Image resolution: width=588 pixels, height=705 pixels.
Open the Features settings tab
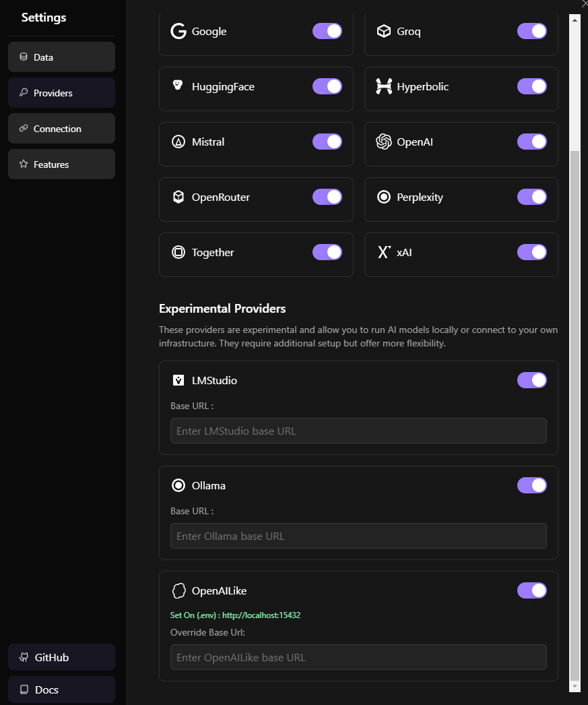(x=61, y=164)
